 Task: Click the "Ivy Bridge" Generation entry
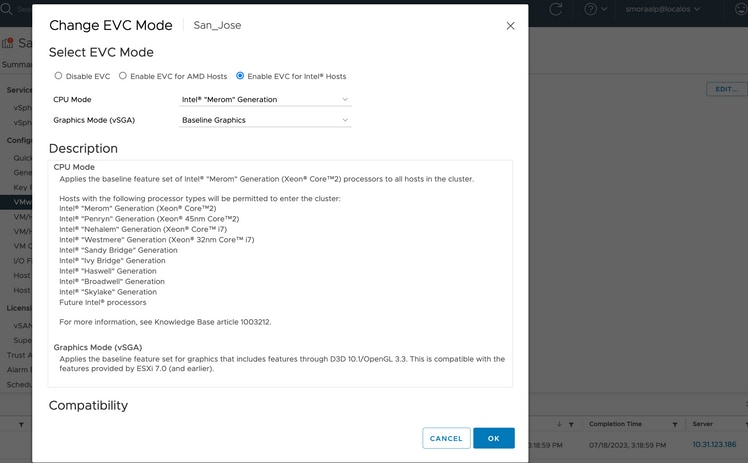tap(112, 261)
